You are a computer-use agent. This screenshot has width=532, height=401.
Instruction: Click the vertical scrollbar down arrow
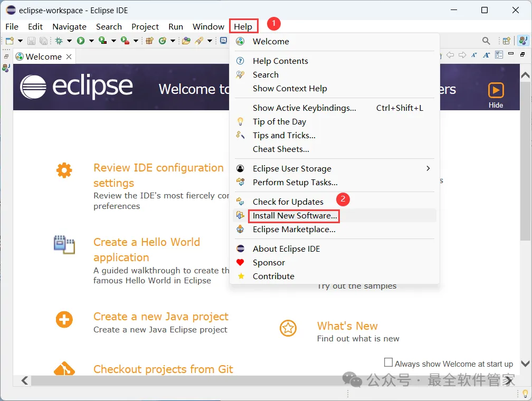[525, 364]
